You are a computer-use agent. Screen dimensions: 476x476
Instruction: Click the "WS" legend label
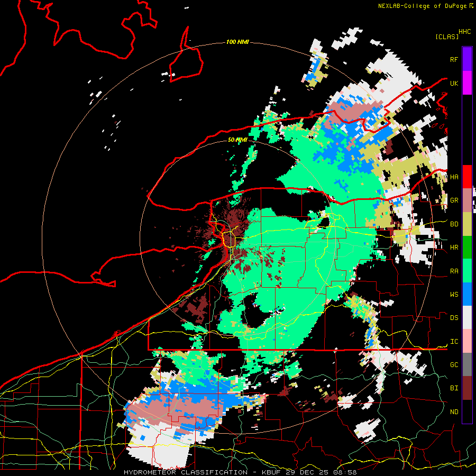pyautogui.click(x=454, y=294)
